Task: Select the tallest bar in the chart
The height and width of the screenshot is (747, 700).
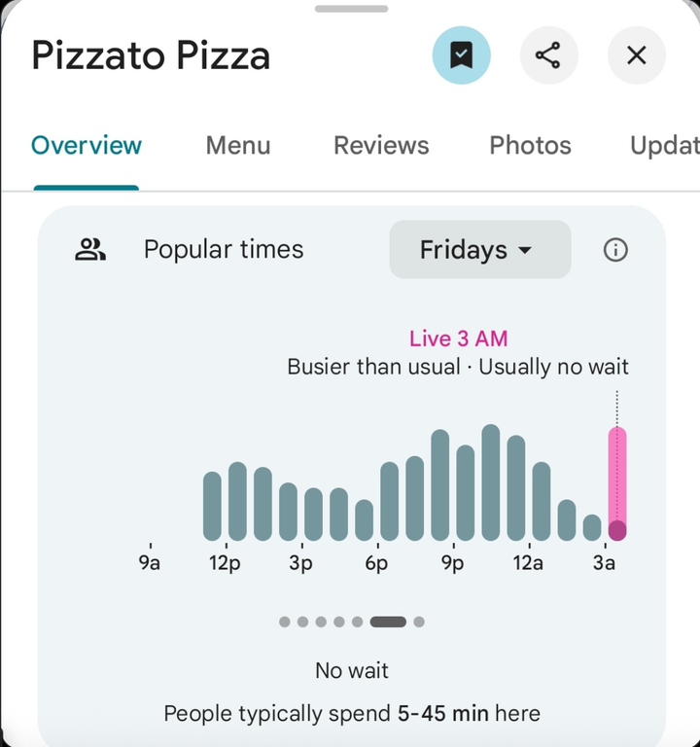Action: (x=491, y=482)
